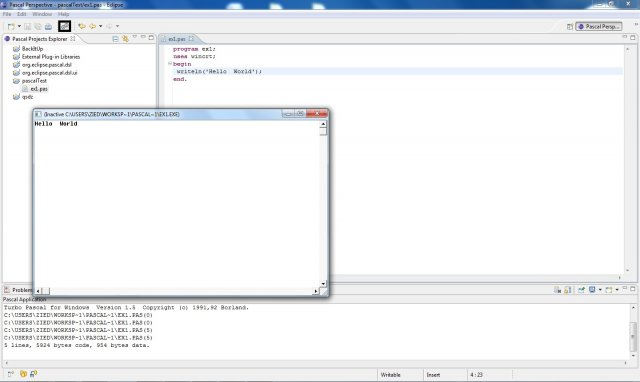Screen dimensions: 640x382
Task: Go to last edit location icon
Action: coord(82,26)
